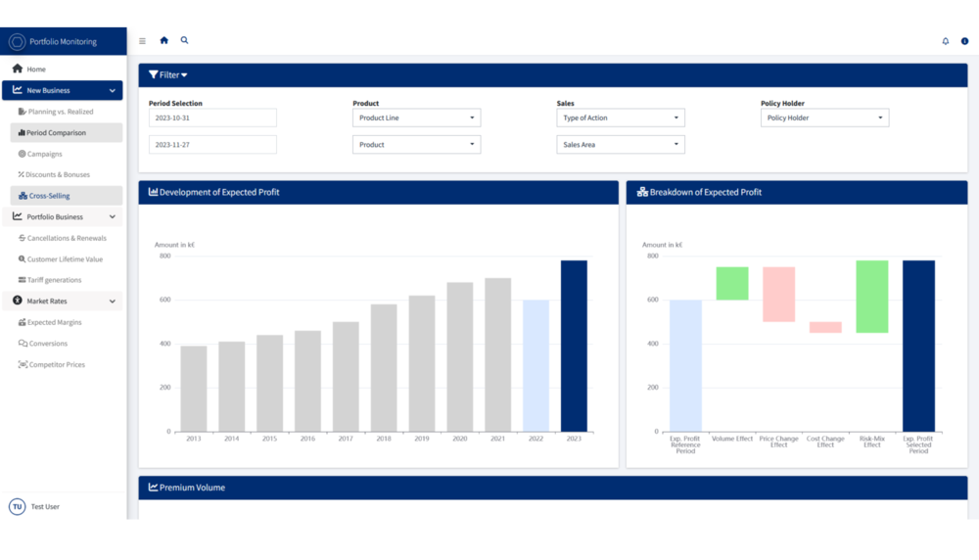Viewport: 979px width, 560px height.
Task: Click the info circle icon
Action: (964, 41)
